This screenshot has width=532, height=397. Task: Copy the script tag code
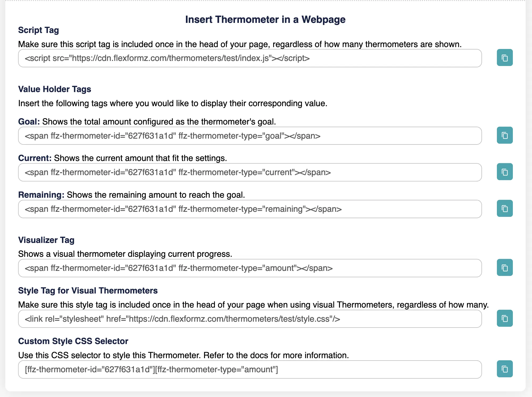[x=505, y=58]
